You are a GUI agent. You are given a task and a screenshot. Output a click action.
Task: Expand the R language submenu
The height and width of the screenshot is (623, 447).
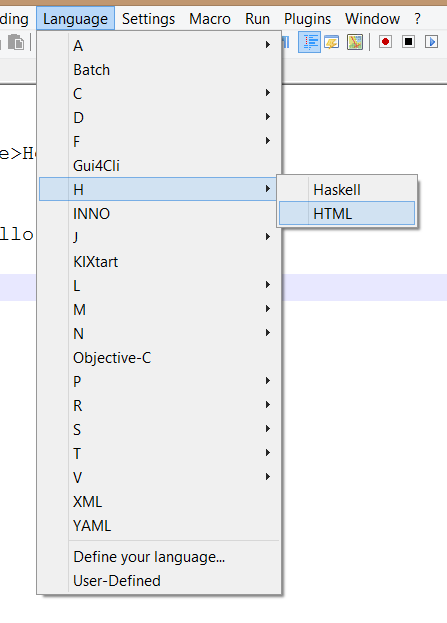coord(159,405)
